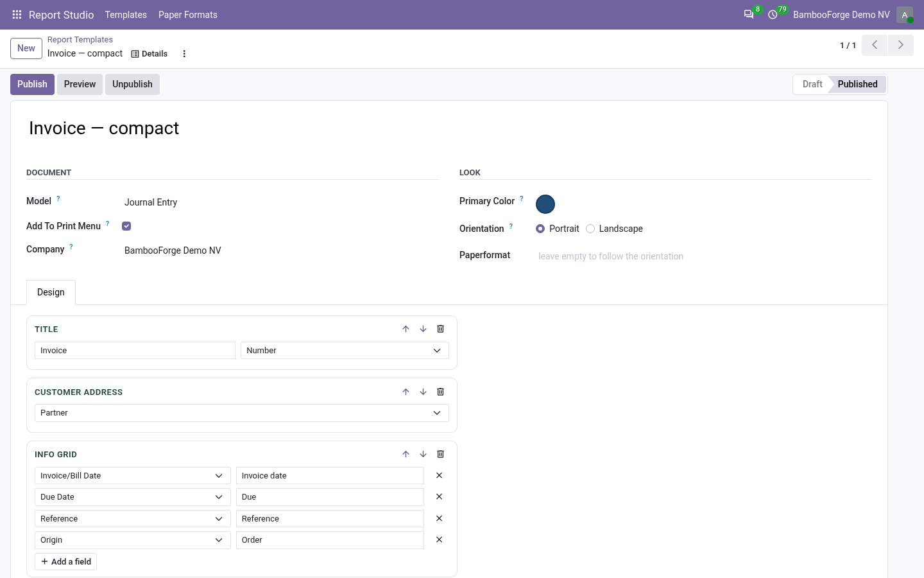Remove the Invoice/Bill Date row

tap(439, 475)
